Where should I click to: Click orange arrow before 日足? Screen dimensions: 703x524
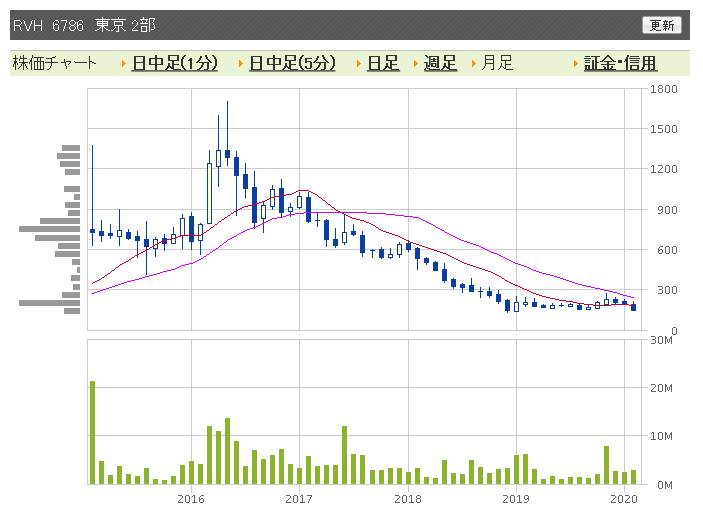click(x=359, y=64)
